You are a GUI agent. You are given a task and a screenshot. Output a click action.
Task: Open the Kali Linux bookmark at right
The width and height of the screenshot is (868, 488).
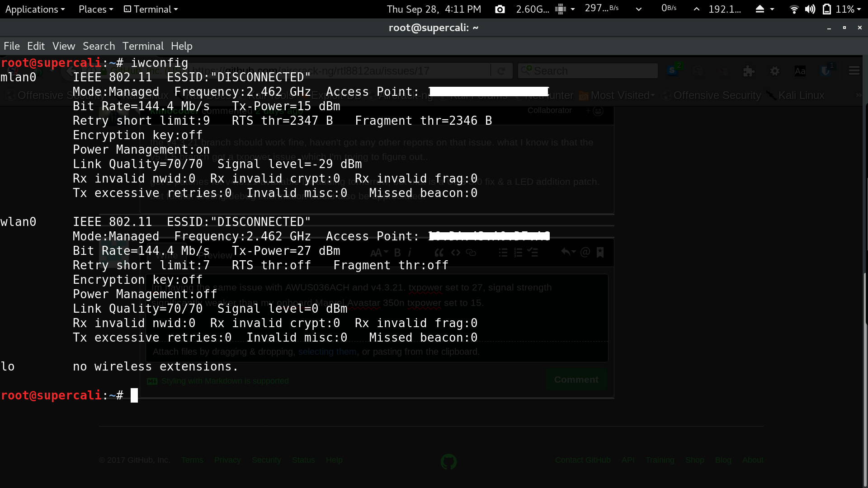(795, 95)
